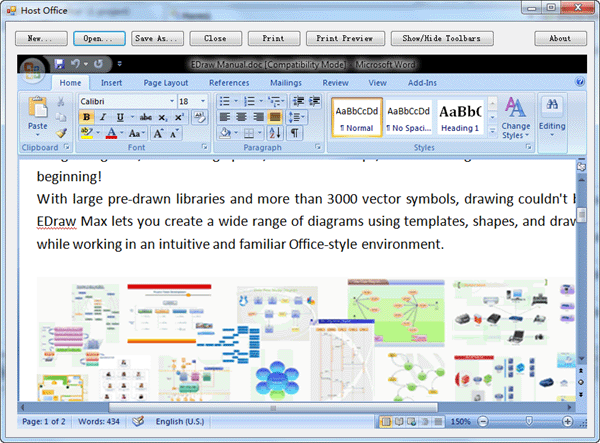Switch to Web Layout view icon
This screenshot has height=443, width=600.
(x=412, y=422)
